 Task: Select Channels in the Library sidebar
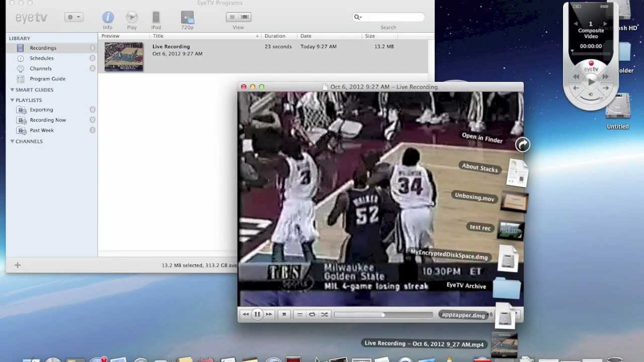[52, 68]
